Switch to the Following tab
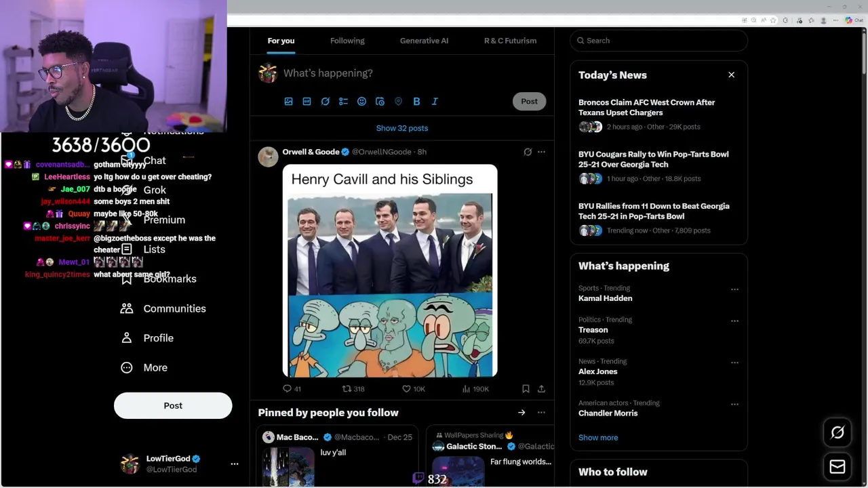The height and width of the screenshot is (488, 868). click(347, 41)
